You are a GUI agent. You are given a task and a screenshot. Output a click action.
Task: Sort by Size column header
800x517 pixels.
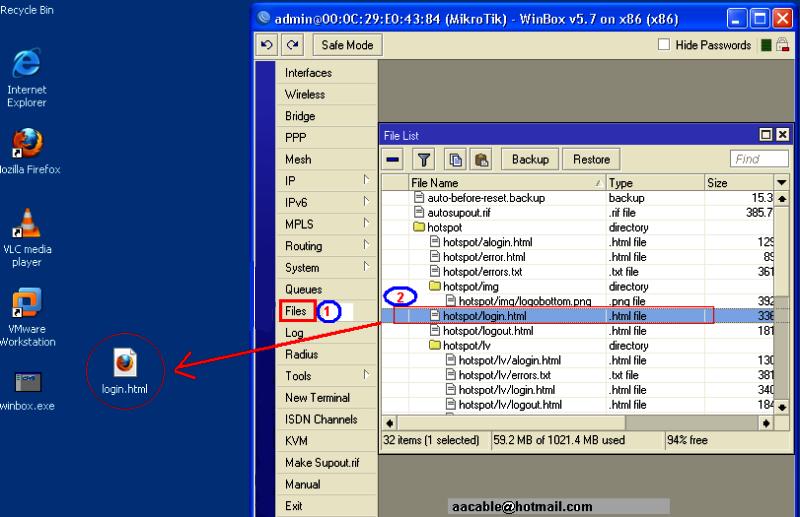[x=739, y=183]
